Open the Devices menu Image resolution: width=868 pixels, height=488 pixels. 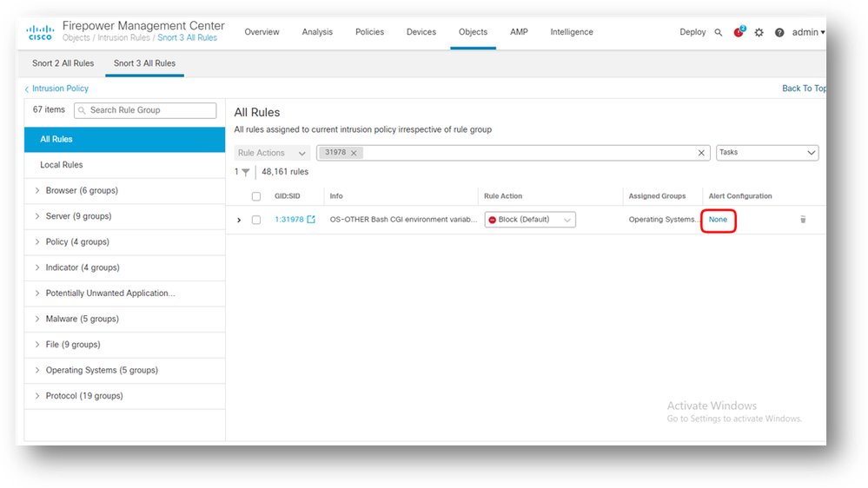pyautogui.click(x=421, y=32)
